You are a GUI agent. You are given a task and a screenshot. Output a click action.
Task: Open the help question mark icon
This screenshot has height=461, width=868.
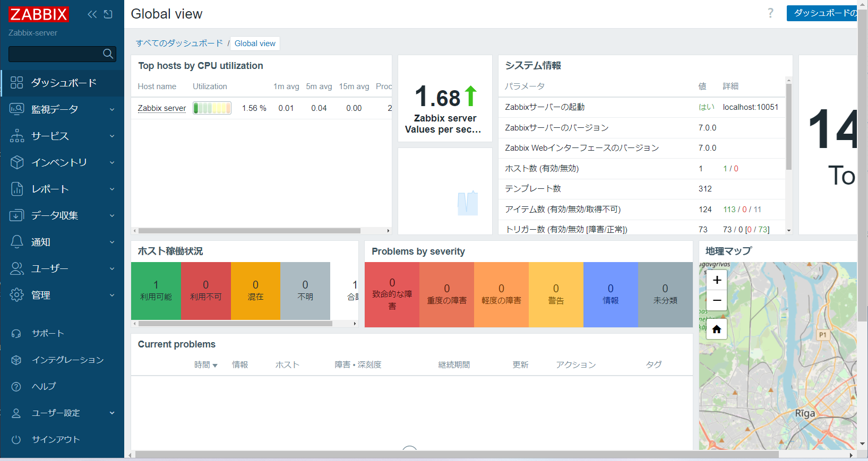(x=770, y=13)
